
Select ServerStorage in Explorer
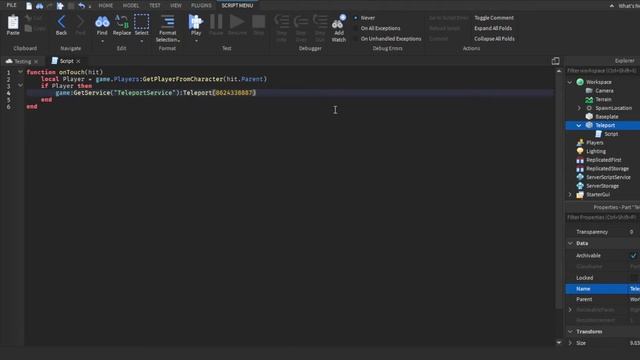[602, 186]
